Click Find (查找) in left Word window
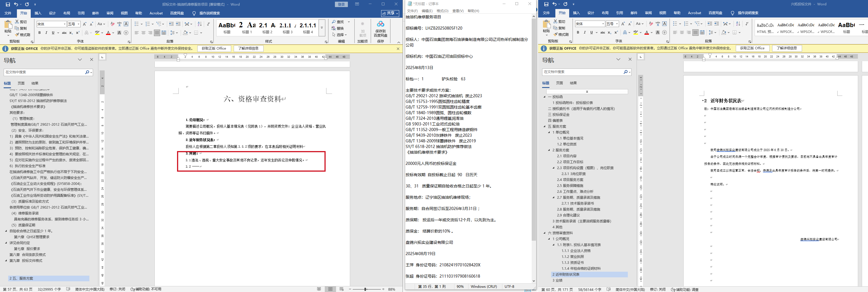The width and height of the screenshot is (868, 292). point(338,22)
